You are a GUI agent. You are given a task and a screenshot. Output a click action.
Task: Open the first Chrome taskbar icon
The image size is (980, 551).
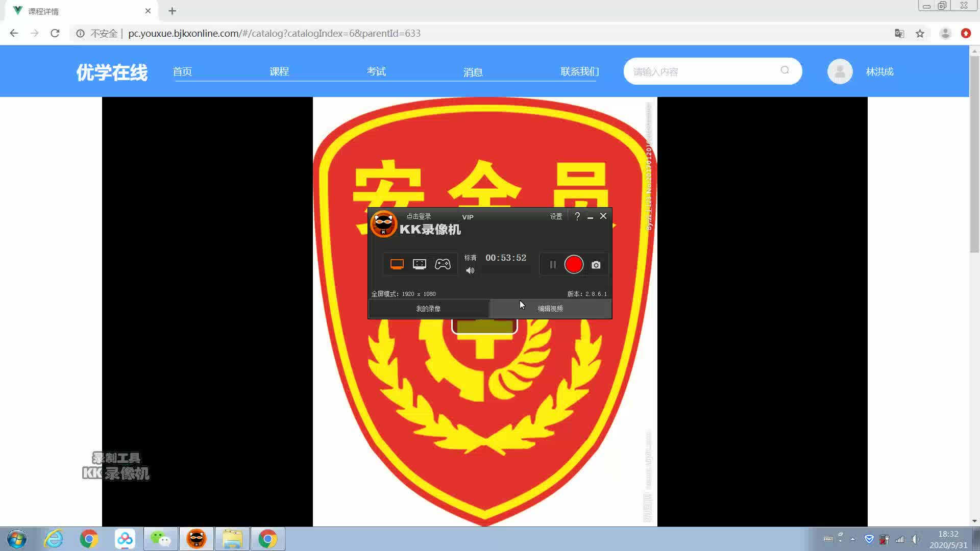pos(89,539)
